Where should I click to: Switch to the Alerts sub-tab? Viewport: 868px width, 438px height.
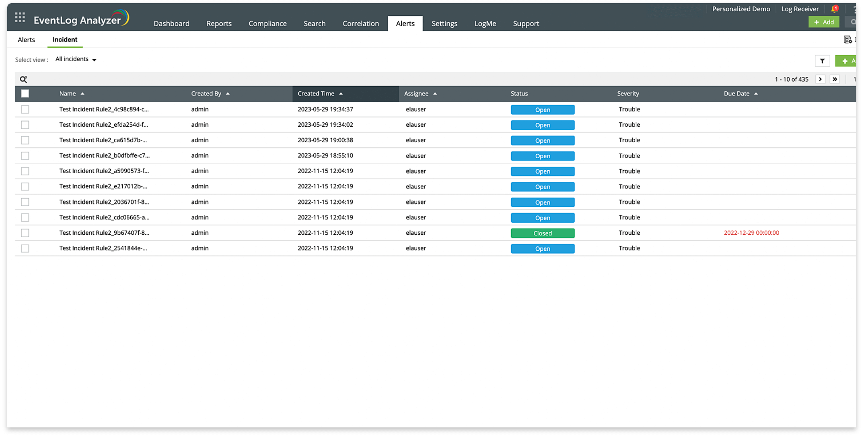click(26, 39)
